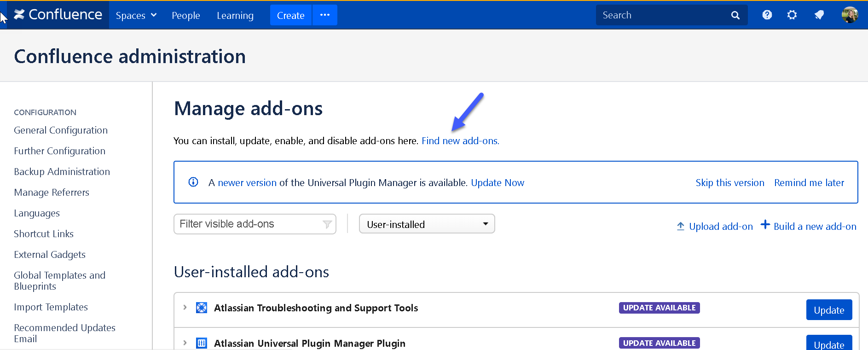Screen dimensions: 868x350
Task: Expand the Atlassian Troubleshooting and Support Tools row
Action: (x=185, y=307)
